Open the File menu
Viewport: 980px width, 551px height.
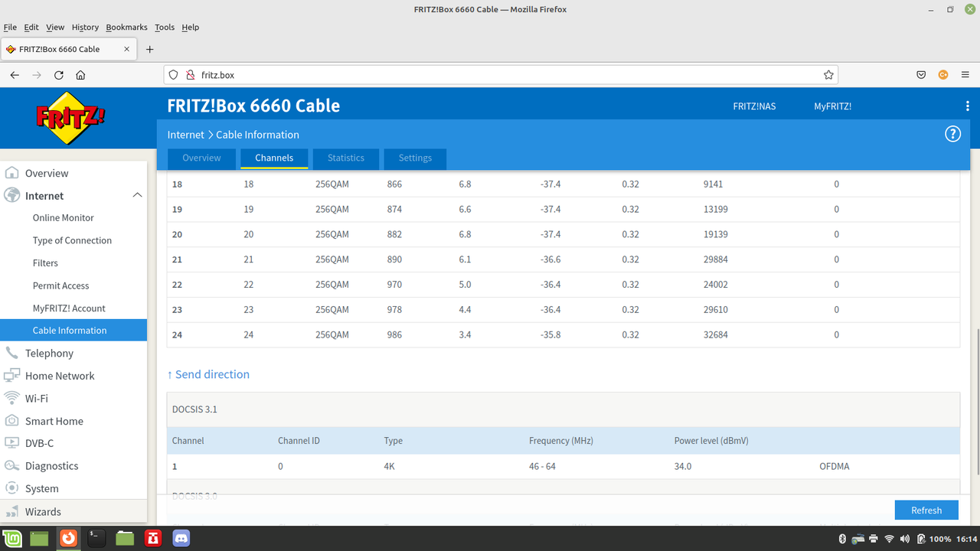[x=10, y=27]
